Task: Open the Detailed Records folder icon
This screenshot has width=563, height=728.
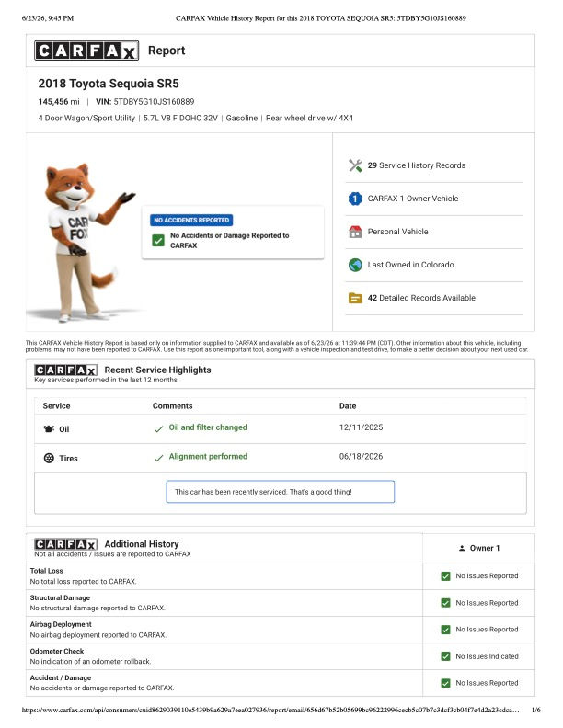Action: point(355,298)
